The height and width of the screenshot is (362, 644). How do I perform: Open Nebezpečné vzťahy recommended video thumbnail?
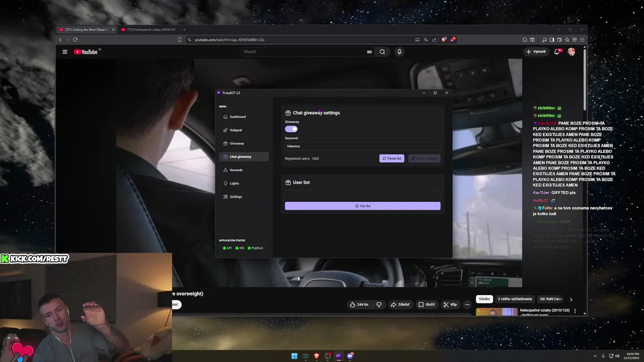[497, 312]
